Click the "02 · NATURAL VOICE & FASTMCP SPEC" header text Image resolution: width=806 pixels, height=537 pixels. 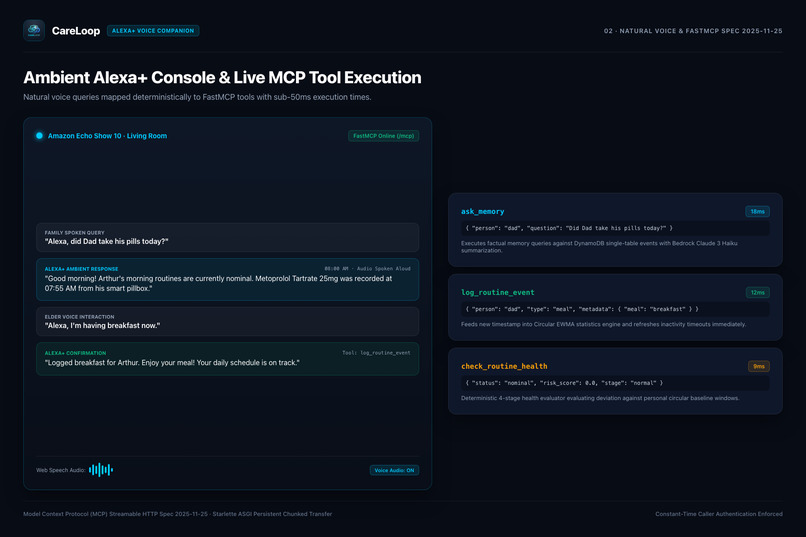pos(693,31)
